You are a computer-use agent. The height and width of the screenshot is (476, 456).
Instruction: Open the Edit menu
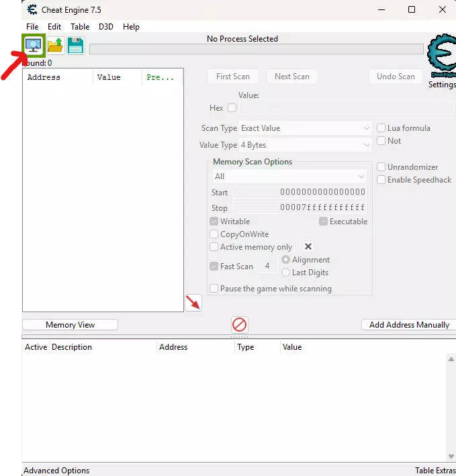point(54,27)
